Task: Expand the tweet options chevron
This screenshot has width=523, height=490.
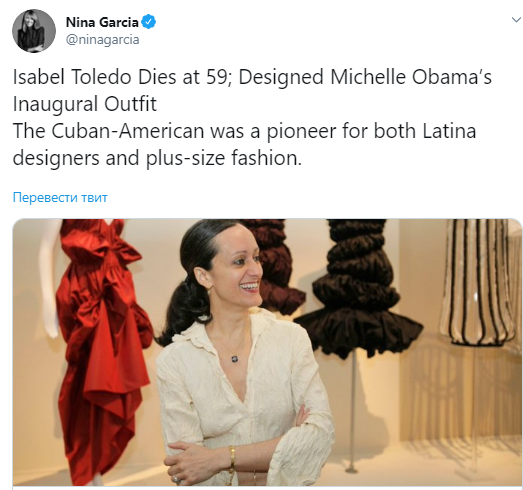Action: point(516,20)
